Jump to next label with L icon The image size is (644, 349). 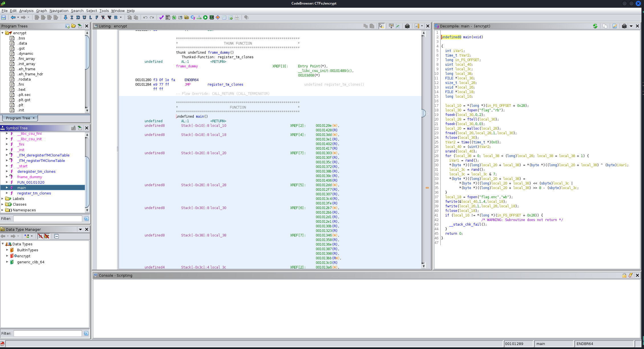click(x=91, y=17)
